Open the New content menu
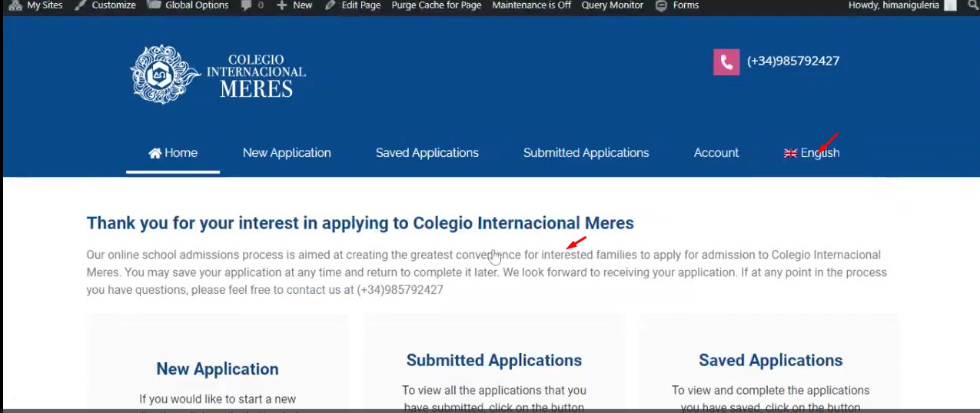This screenshot has width=980, height=413. pos(294,5)
